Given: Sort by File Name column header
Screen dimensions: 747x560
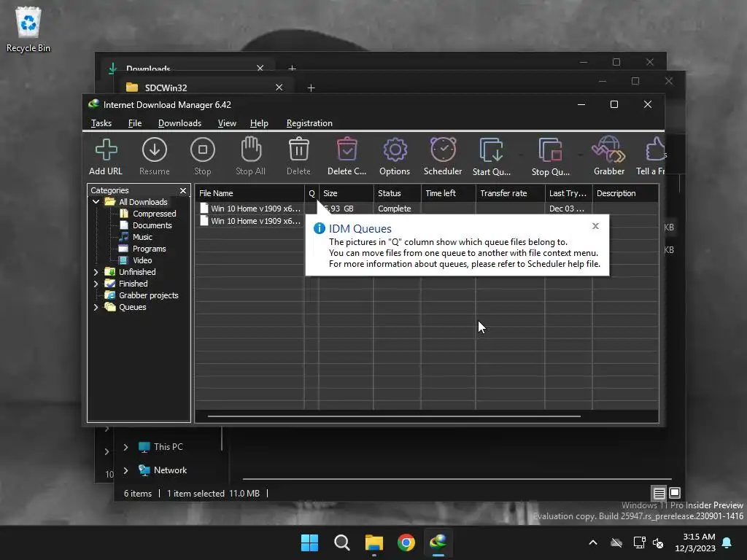Looking at the screenshot, I should [x=249, y=193].
